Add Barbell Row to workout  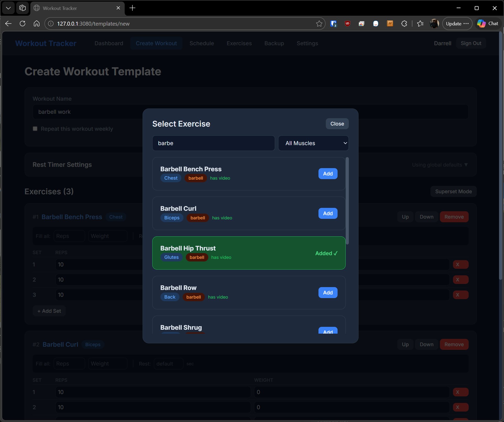328,293
